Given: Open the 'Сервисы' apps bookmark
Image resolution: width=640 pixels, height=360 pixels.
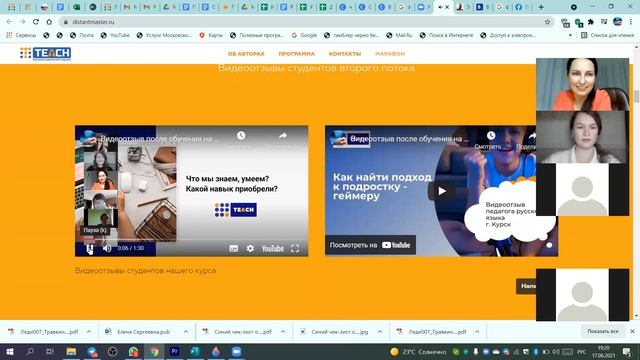Looking at the screenshot, I should pyautogui.click(x=21, y=36).
